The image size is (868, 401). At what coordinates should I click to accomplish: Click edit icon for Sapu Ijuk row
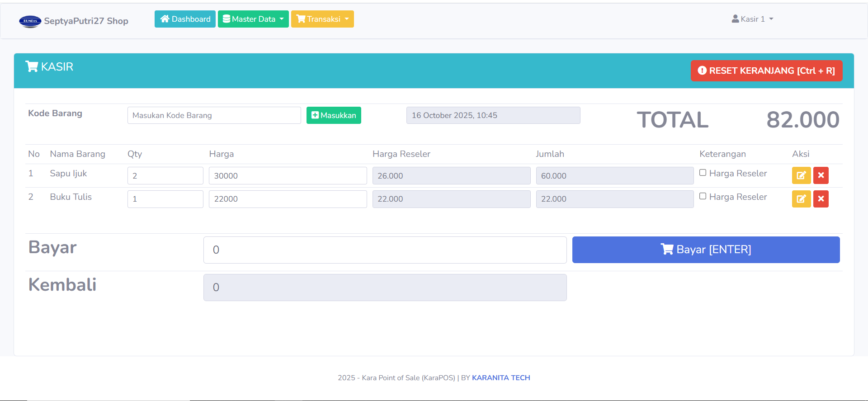[801, 175]
